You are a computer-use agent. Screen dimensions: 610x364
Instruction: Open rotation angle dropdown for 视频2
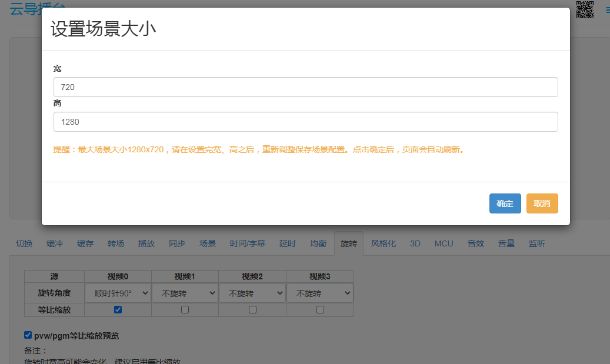coord(252,293)
